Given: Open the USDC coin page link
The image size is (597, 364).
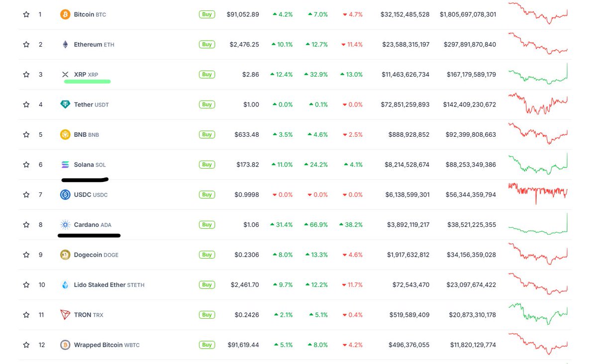Looking at the screenshot, I should click(91, 195).
